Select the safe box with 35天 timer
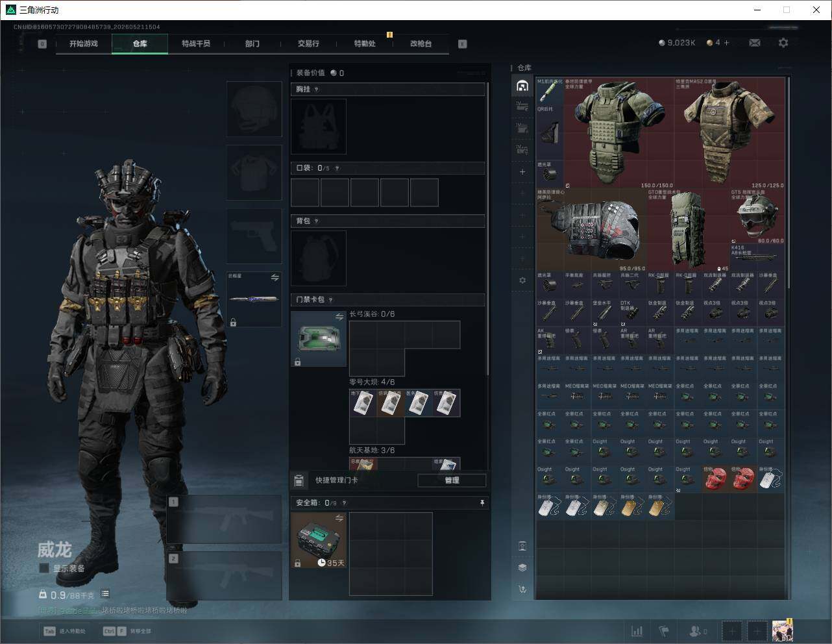 319,540
